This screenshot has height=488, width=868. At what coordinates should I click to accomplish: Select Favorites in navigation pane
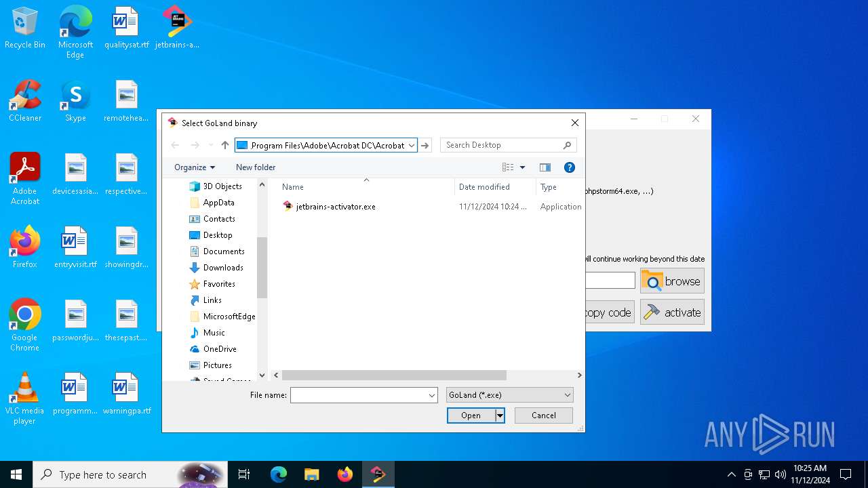(219, 284)
